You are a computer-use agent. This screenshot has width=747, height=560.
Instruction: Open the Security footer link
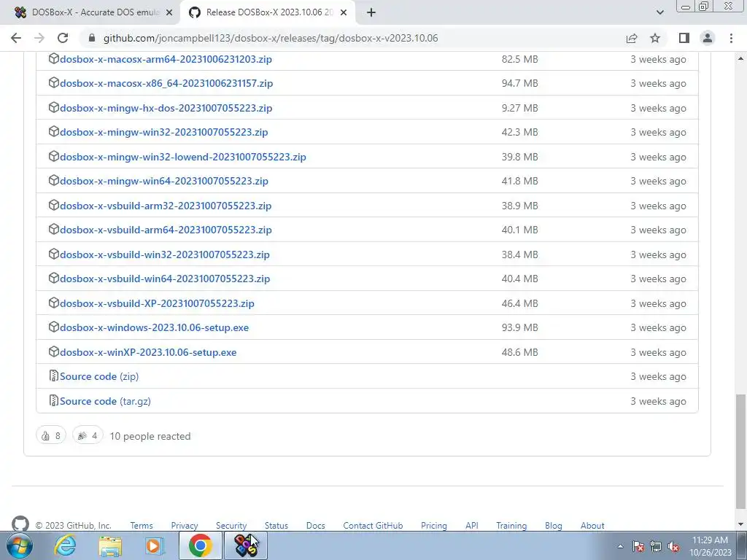231,526
